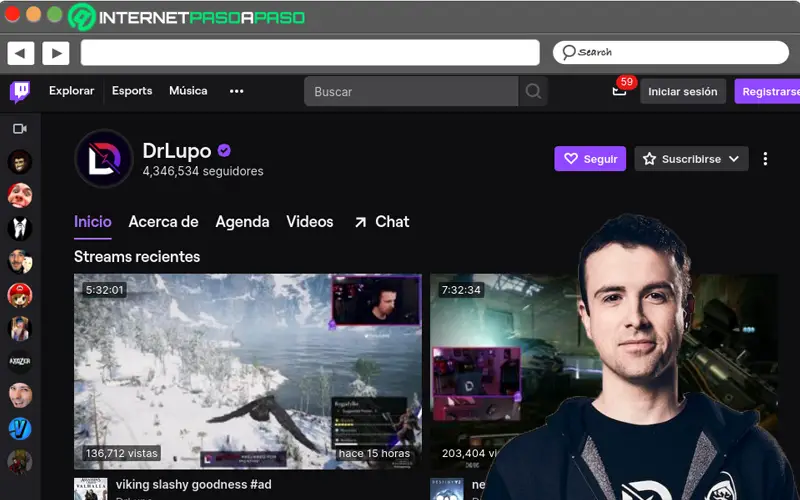
Task: Open the Videos tab
Action: point(310,221)
